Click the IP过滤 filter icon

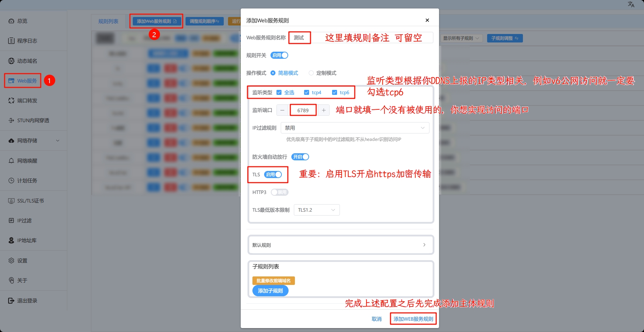(x=11, y=221)
